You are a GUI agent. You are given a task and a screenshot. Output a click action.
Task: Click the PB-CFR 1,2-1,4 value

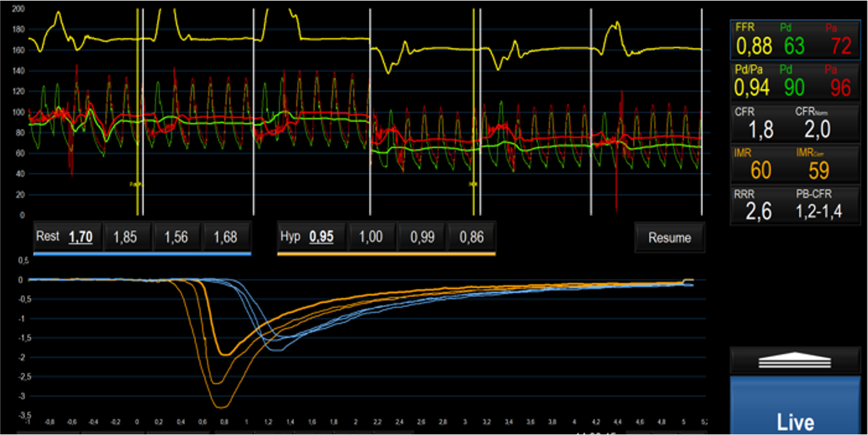pyautogui.click(x=818, y=213)
